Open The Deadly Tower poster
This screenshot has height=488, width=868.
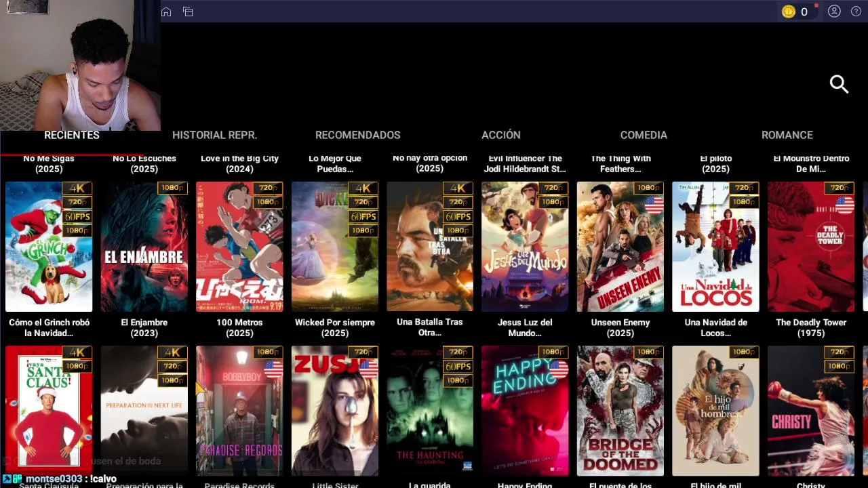811,247
